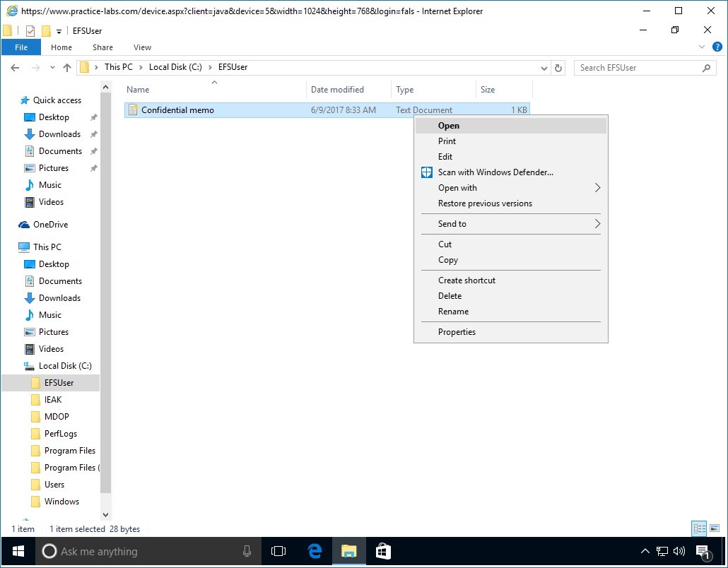Unpin Desktop from Quick access
This screenshot has height=568, width=728.
pyautogui.click(x=93, y=117)
